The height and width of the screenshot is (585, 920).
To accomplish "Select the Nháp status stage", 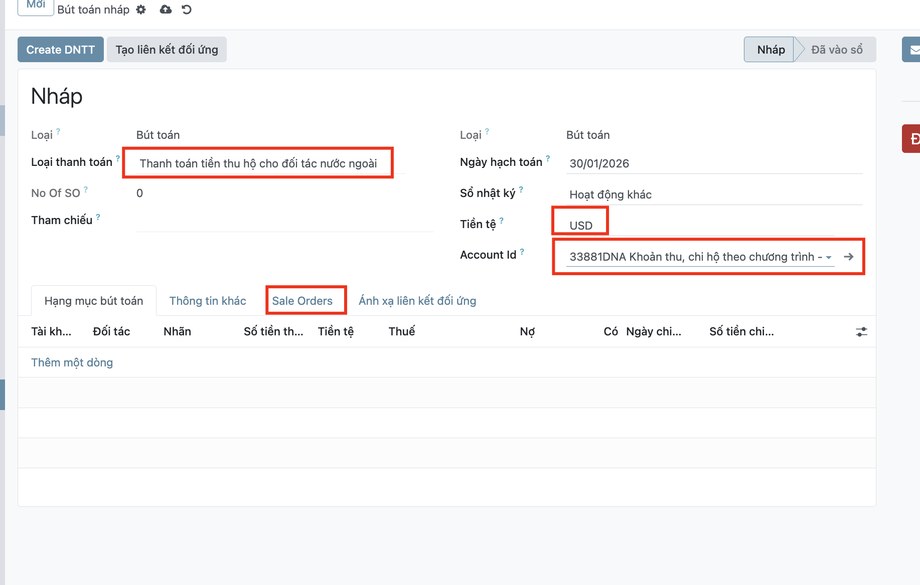I will pos(770,50).
